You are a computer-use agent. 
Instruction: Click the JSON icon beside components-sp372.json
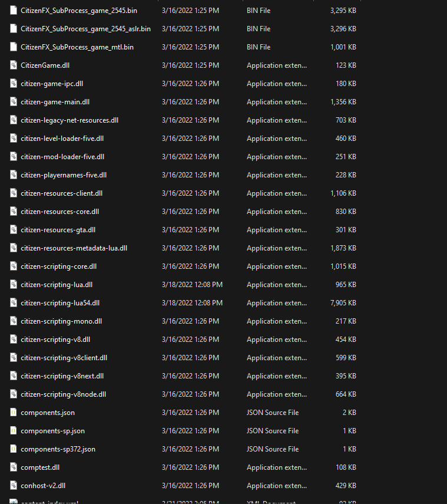click(x=14, y=449)
